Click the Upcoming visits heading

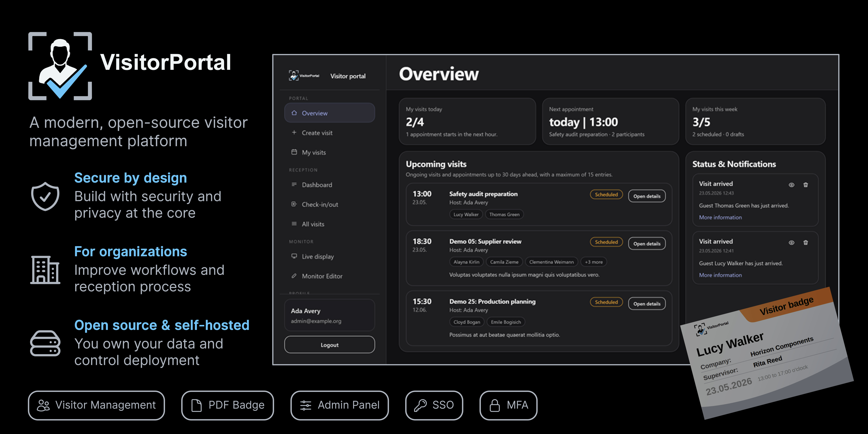click(x=436, y=164)
